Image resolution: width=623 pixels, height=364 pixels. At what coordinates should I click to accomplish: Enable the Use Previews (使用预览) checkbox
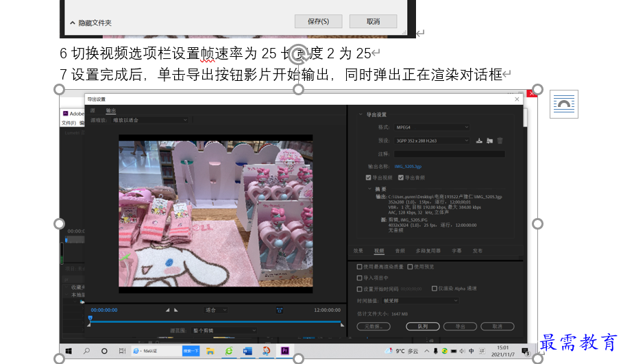pos(410,267)
